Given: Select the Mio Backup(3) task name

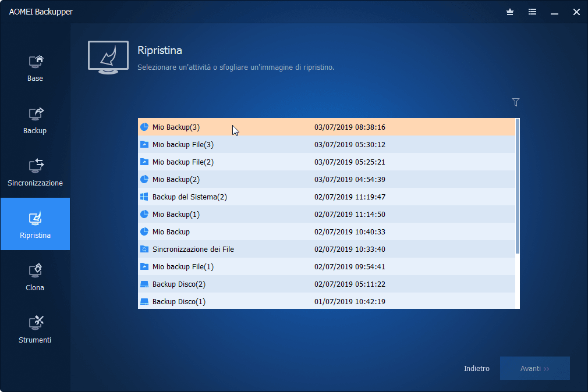Looking at the screenshot, I should click(176, 127).
